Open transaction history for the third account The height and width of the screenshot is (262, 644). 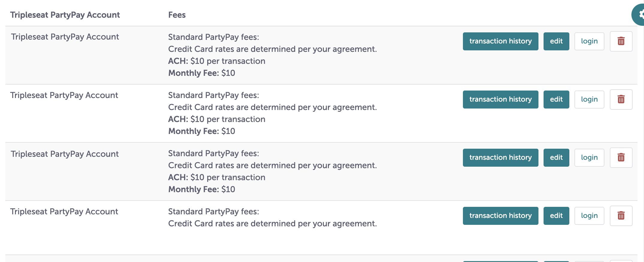tap(500, 157)
